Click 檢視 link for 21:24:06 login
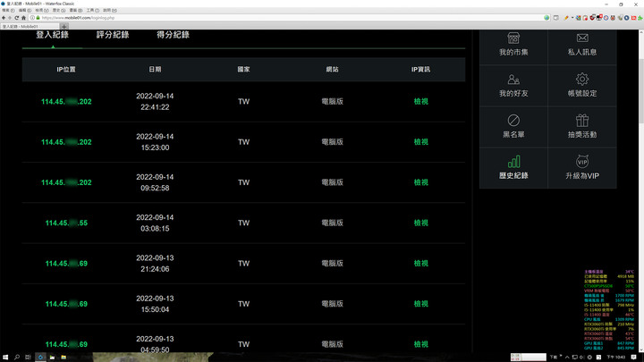This screenshot has height=362, width=644. 421,264
